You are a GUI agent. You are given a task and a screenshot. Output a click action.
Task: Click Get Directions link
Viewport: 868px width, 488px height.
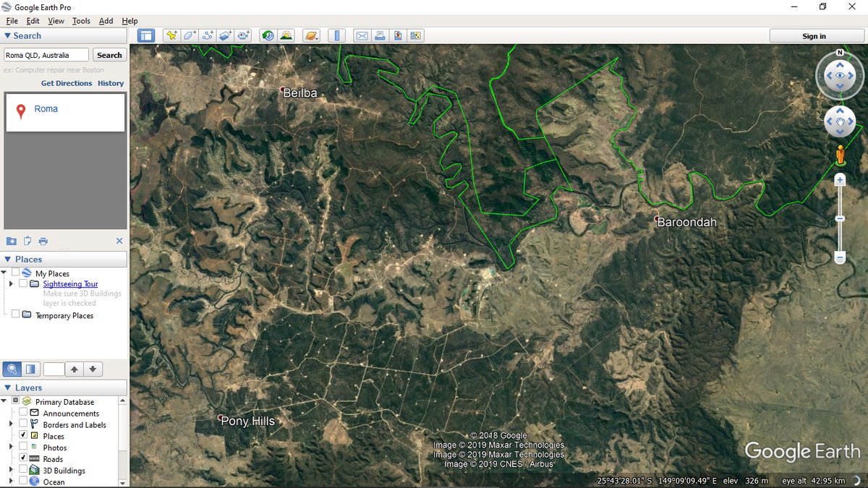point(67,83)
